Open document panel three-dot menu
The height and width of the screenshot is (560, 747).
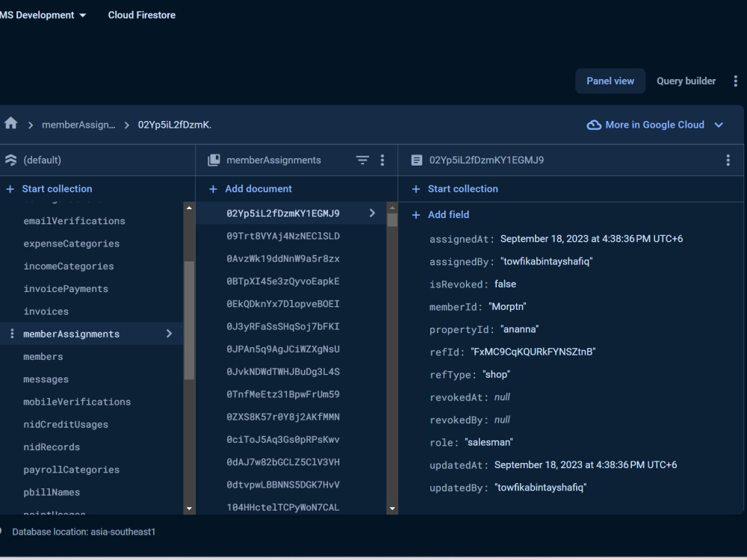[728, 160]
